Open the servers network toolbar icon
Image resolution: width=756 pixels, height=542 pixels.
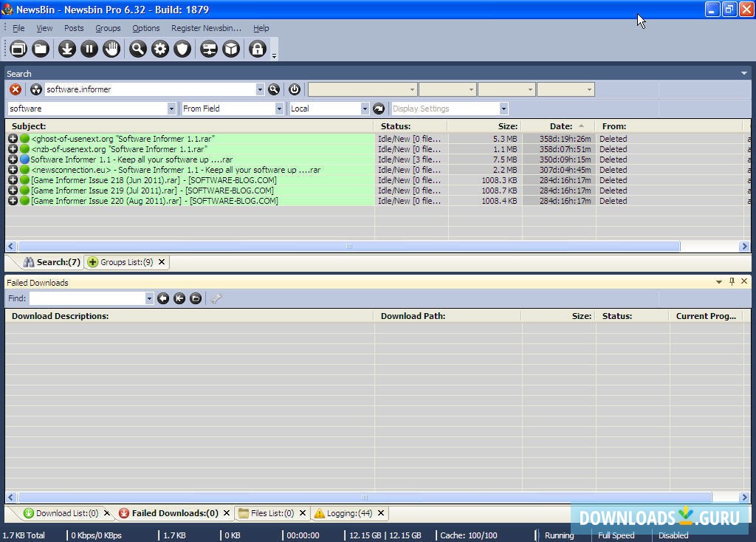[210, 49]
